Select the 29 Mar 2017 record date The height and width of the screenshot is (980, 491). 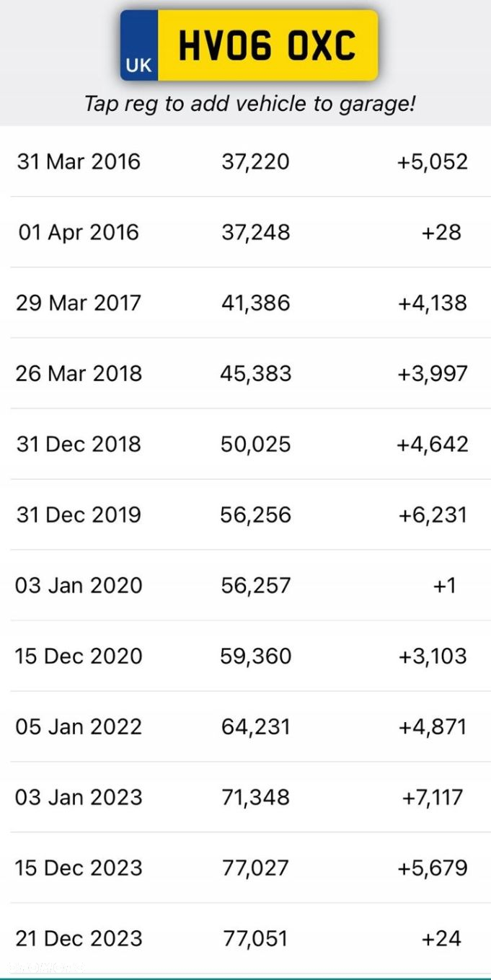tap(79, 303)
